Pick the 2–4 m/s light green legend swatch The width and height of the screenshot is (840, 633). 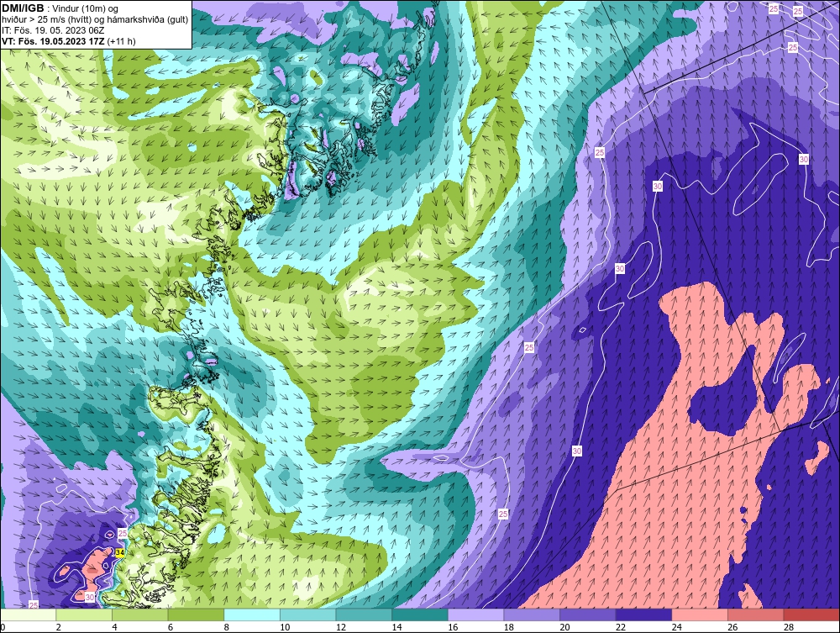tap(83, 615)
